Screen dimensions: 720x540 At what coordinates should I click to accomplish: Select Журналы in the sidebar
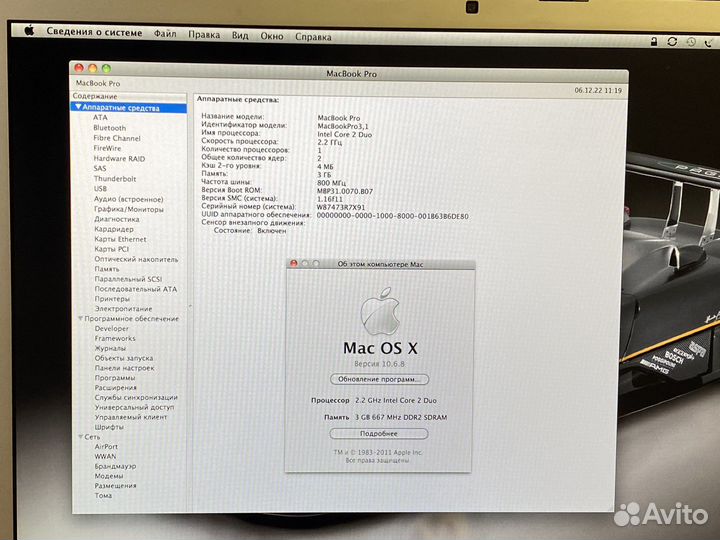point(110,349)
